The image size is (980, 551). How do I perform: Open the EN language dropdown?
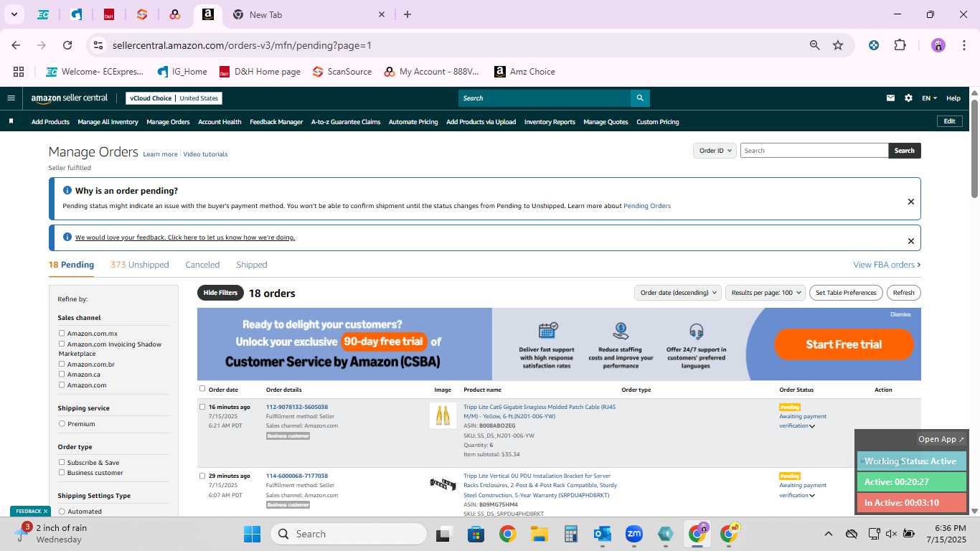click(x=929, y=98)
